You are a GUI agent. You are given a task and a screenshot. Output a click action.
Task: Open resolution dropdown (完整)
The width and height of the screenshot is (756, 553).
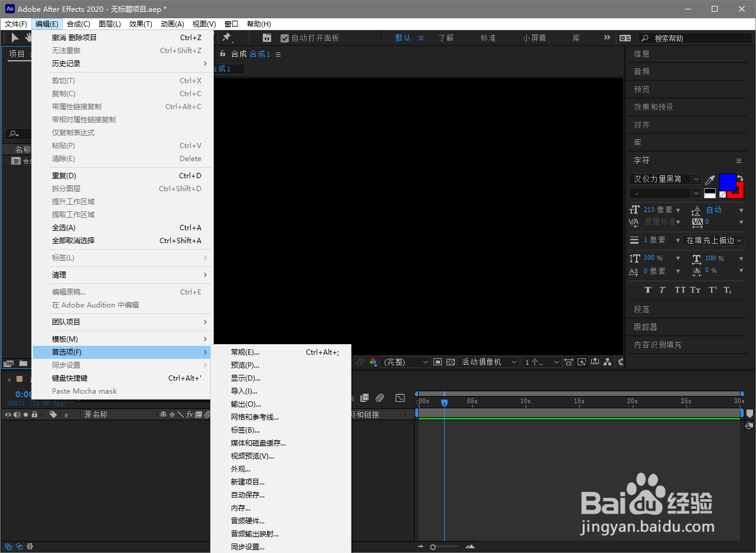pyautogui.click(x=406, y=362)
